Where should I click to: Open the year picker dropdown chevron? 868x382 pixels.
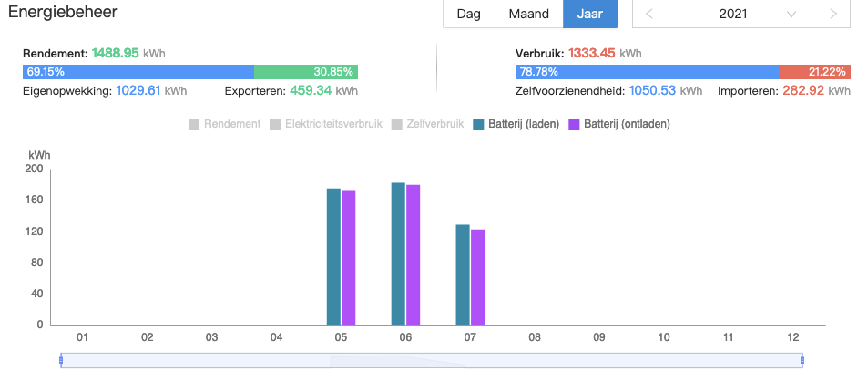point(791,15)
